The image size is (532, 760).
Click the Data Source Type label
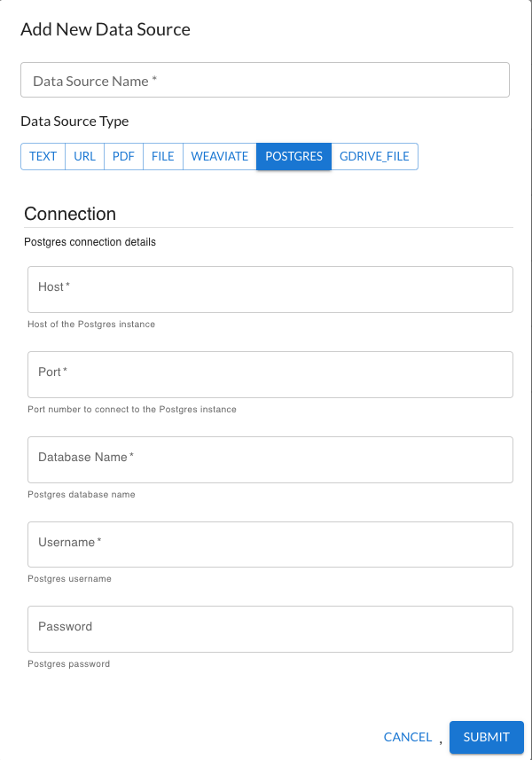tap(71, 121)
